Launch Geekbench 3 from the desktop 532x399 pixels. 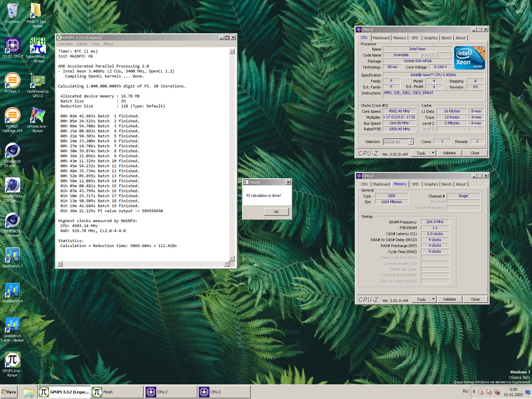[12, 258]
